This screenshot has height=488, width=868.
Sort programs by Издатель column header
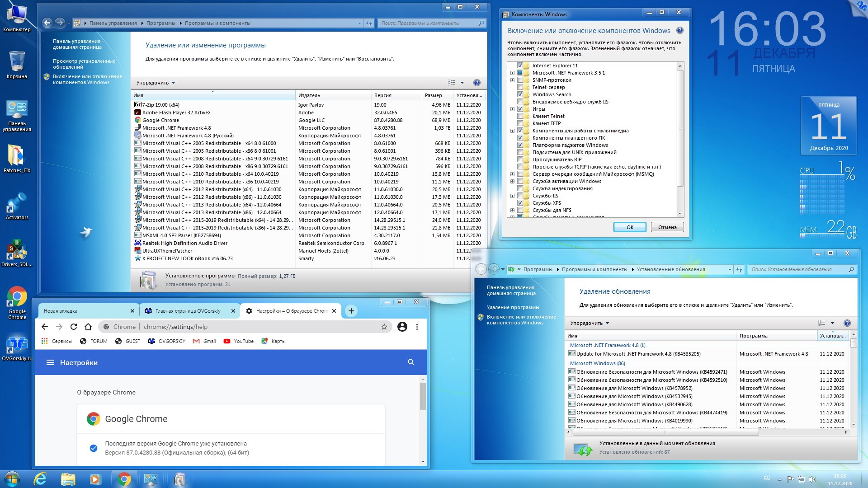click(332, 95)
